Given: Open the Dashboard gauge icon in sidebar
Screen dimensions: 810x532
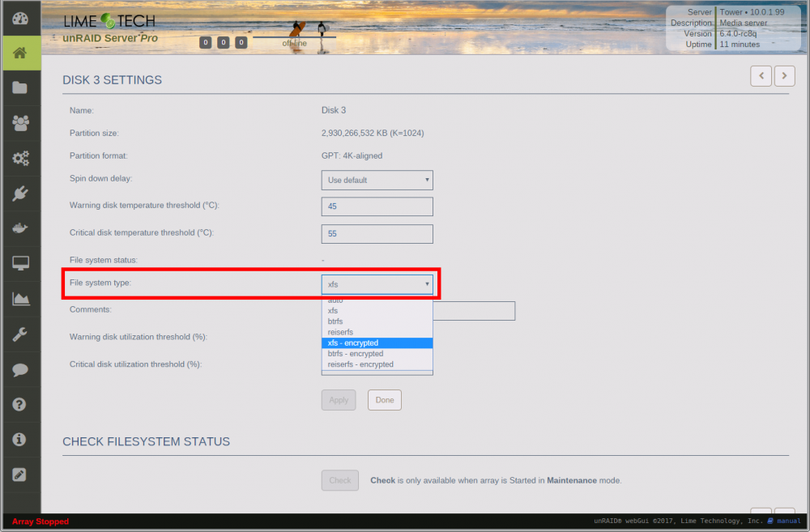Looking at the screenshot, I should click(20, 19).
